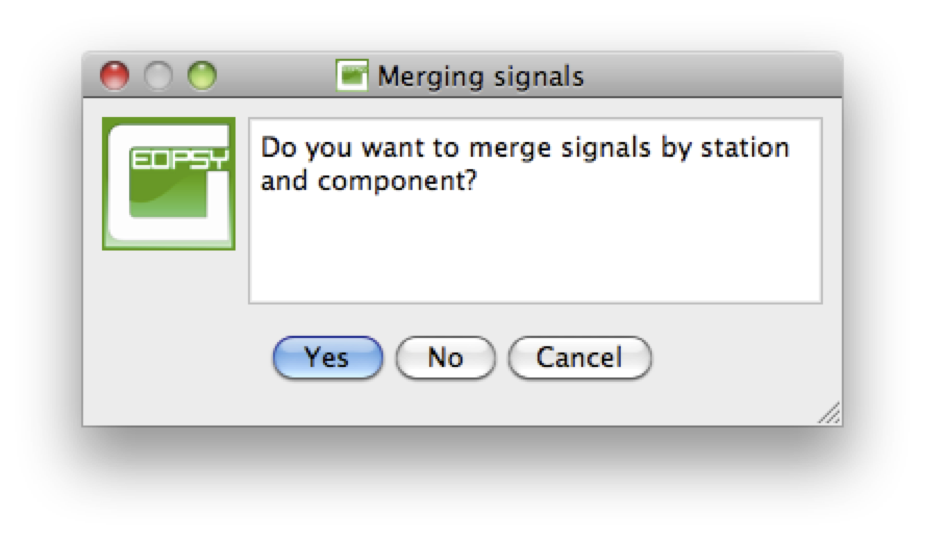This screenshot has width=926, height=540.
Task: Click empty title bar right of the title
Action: click(x=710, y=76)
